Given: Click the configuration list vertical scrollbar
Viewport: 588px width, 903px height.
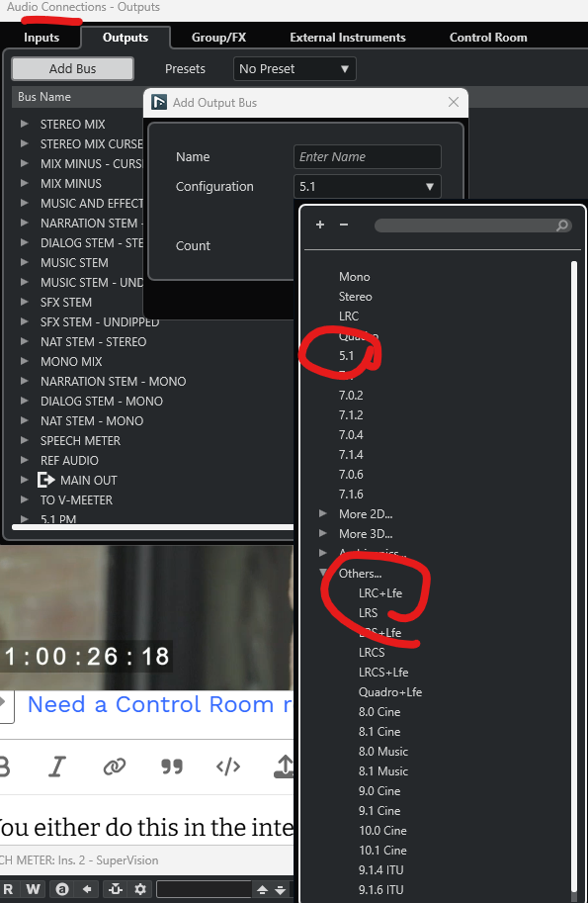Looking at the screenshot, I should coord(573,576).
